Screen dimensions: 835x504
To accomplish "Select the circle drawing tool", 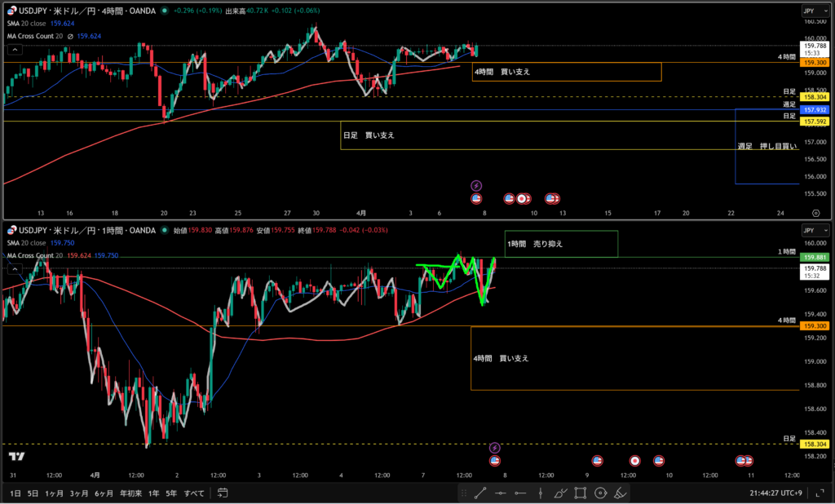I will [601, 493].
